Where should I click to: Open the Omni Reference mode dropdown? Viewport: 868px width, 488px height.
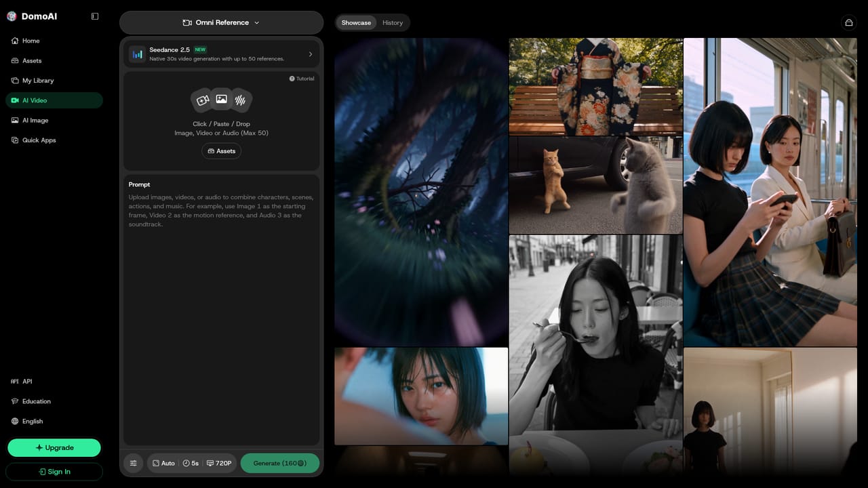click(x=221, y=22)
